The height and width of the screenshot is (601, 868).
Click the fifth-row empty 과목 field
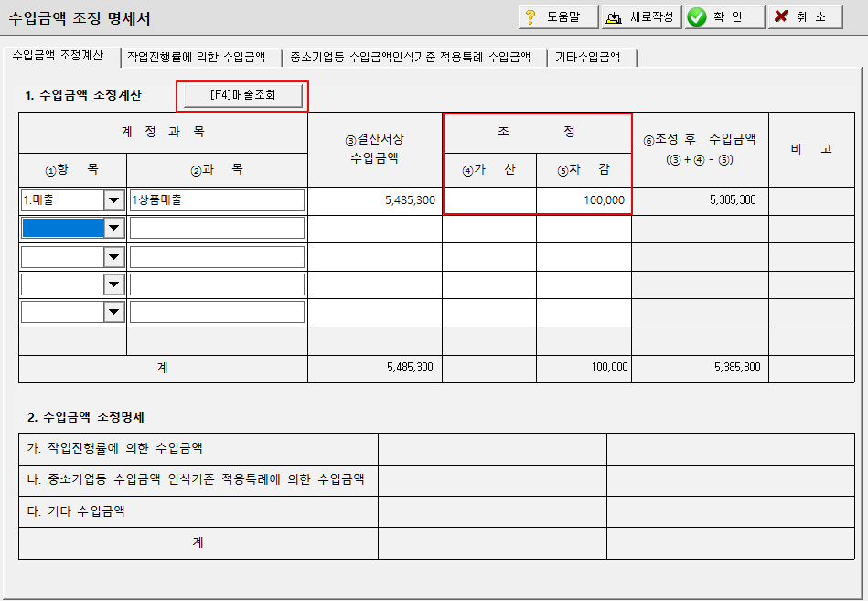tap(217, 312)
